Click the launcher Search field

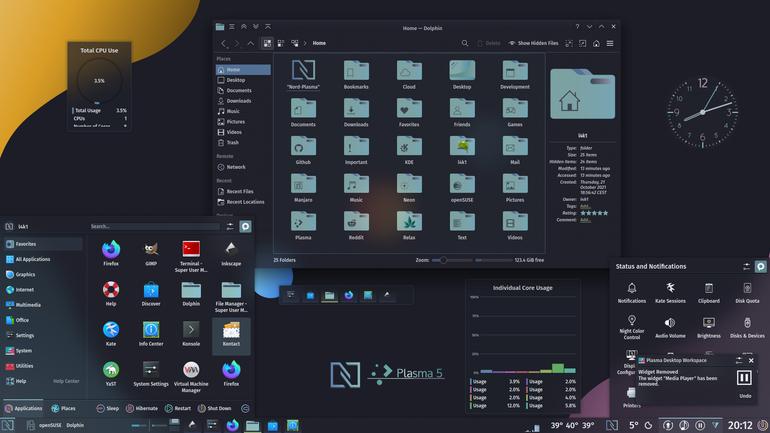point(154,226)
